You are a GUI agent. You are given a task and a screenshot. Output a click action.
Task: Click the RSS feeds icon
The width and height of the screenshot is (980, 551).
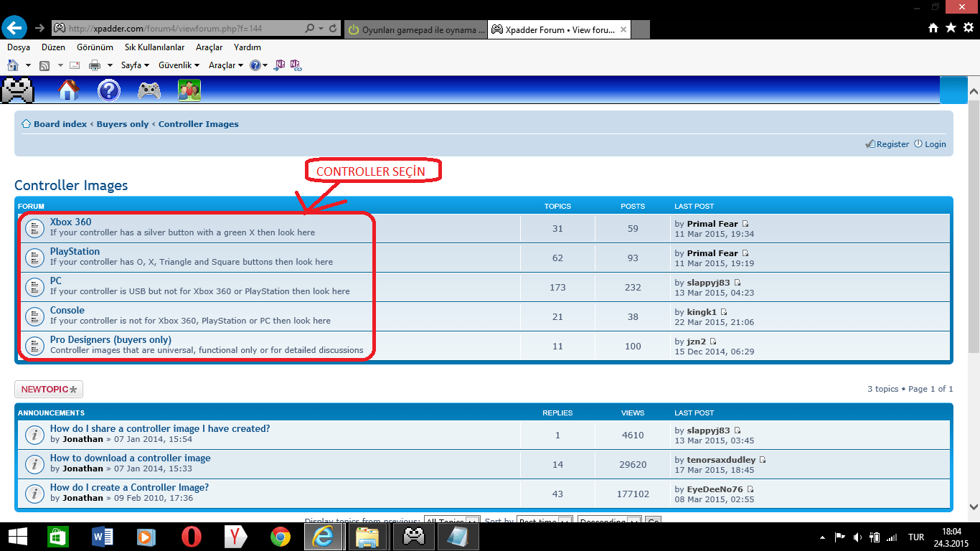(44, 65)
